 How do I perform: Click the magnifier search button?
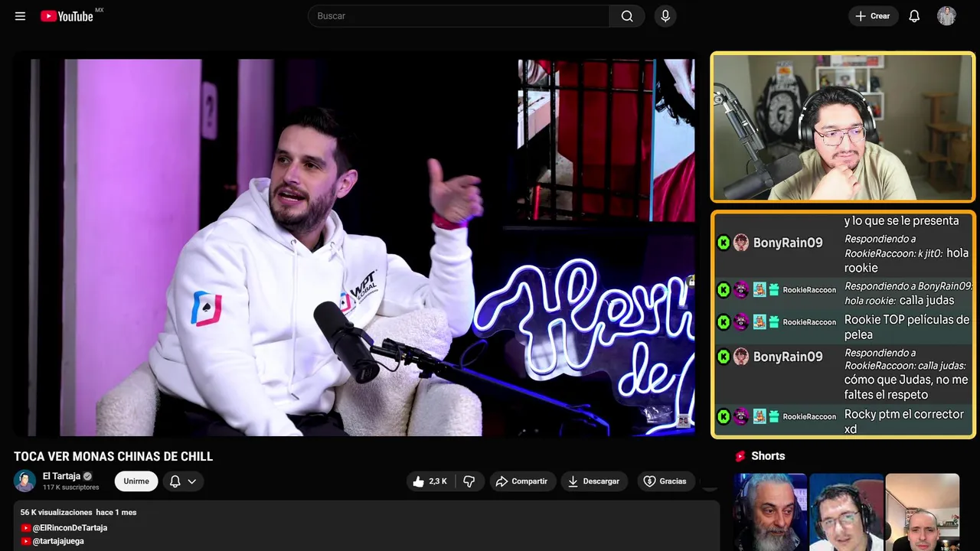pos(627,16)
